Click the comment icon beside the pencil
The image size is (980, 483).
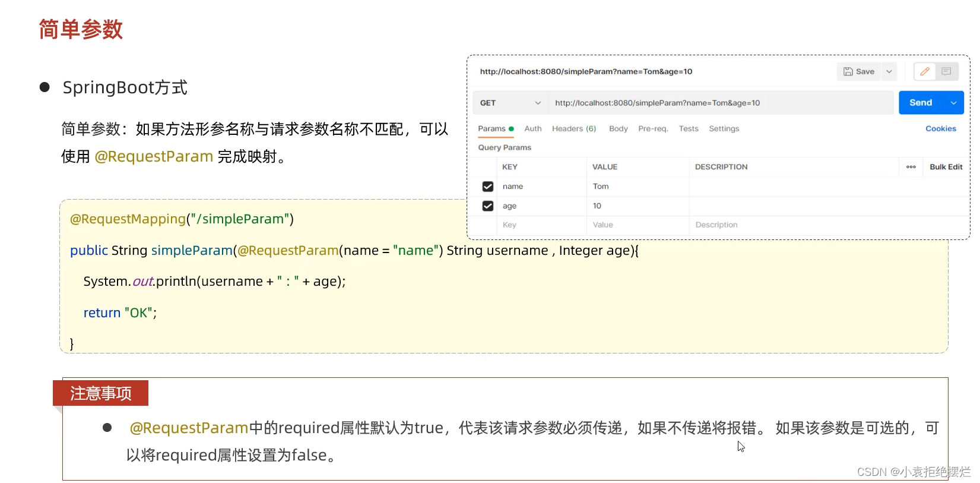946,71
